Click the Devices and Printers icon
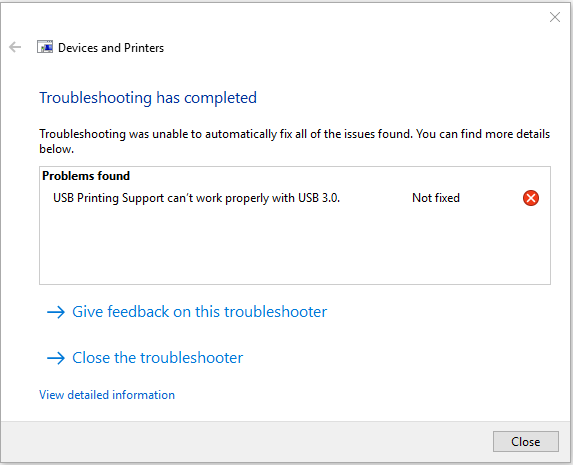This screenshot has height=465, width=573. 45,47
